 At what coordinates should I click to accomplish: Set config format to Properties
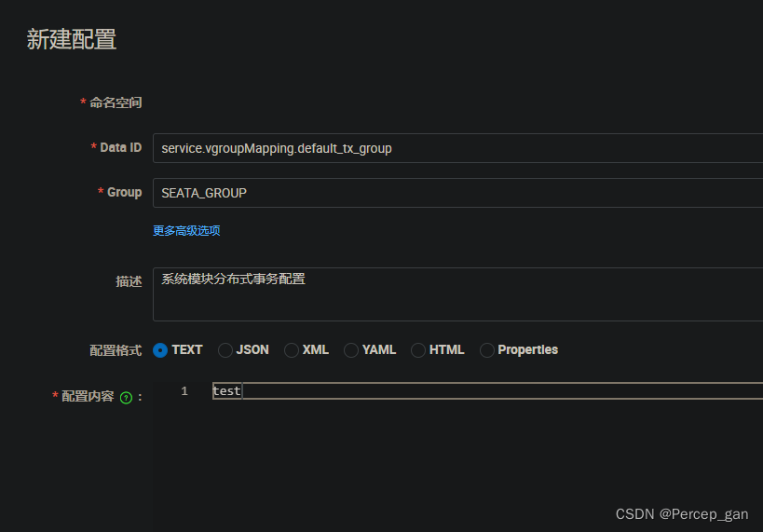[486, 350]
